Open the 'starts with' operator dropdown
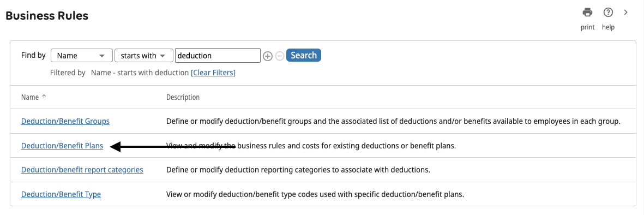This screenshot has height=215, width=644. point(144,56)
